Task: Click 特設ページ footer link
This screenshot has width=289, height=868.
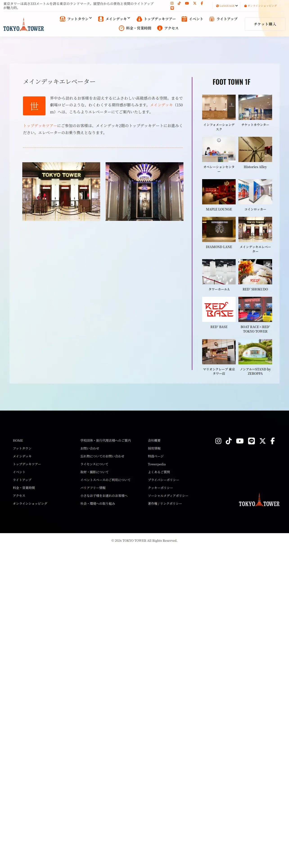Action: [x=156, y=456]
